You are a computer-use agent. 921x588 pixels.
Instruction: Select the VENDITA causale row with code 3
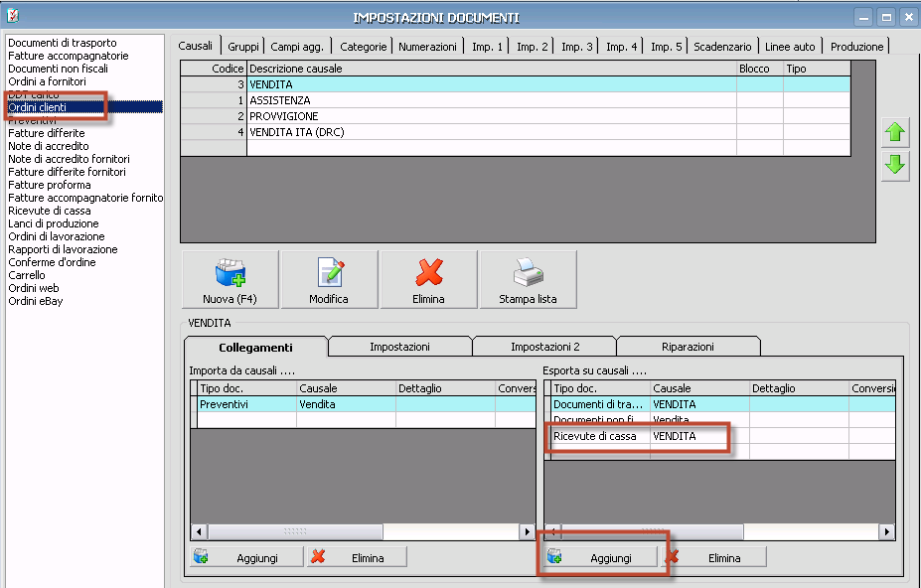[516, 84]
